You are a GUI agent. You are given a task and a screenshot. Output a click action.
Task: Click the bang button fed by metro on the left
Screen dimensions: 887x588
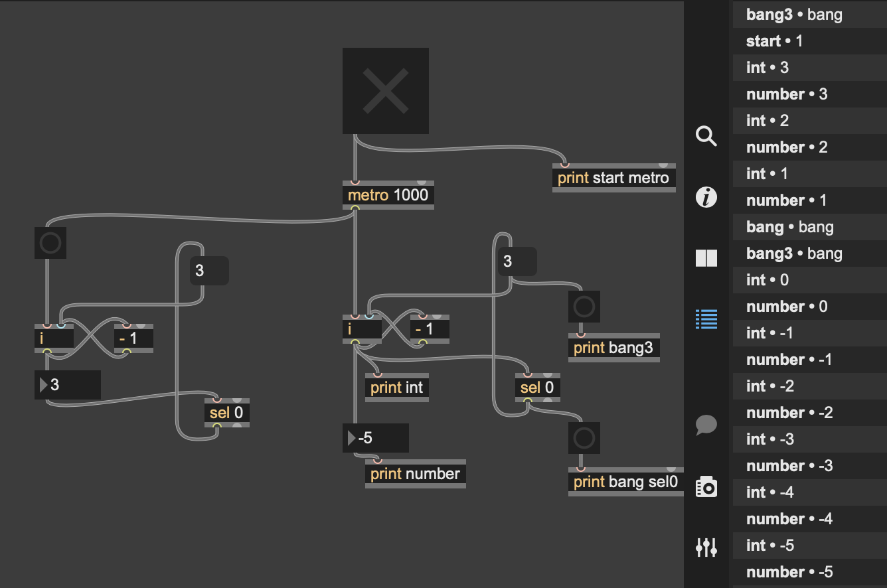[50, 243]
